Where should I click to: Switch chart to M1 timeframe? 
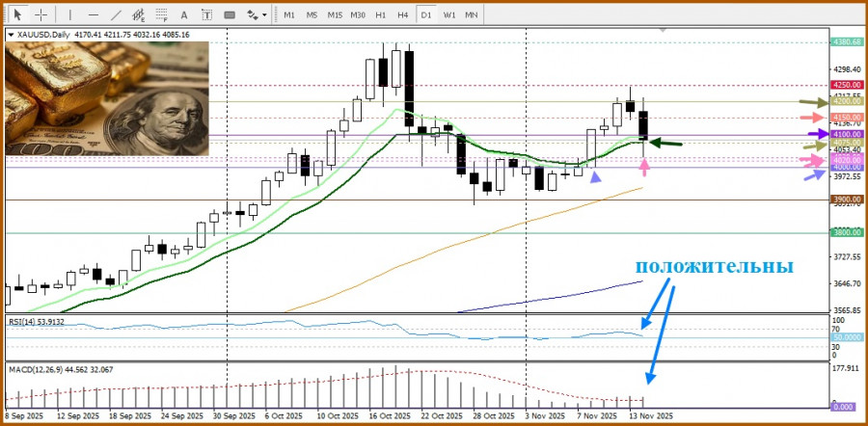click(x=289, y=14)
